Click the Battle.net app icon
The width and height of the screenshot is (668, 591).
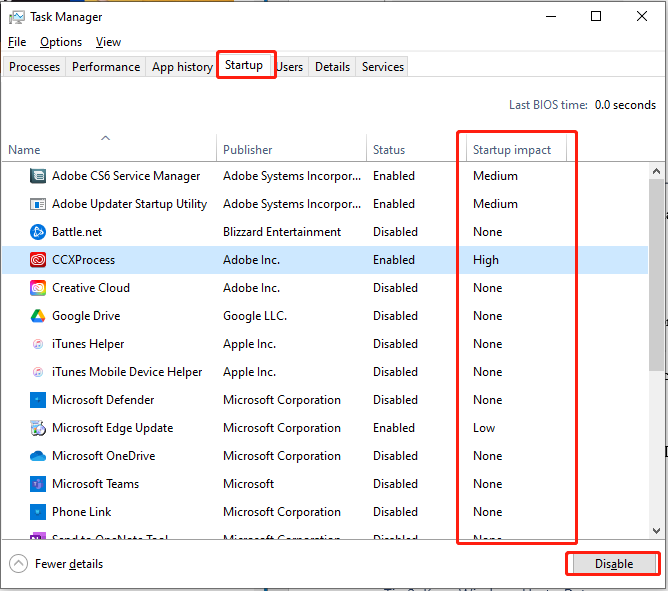tap(37, 232)
